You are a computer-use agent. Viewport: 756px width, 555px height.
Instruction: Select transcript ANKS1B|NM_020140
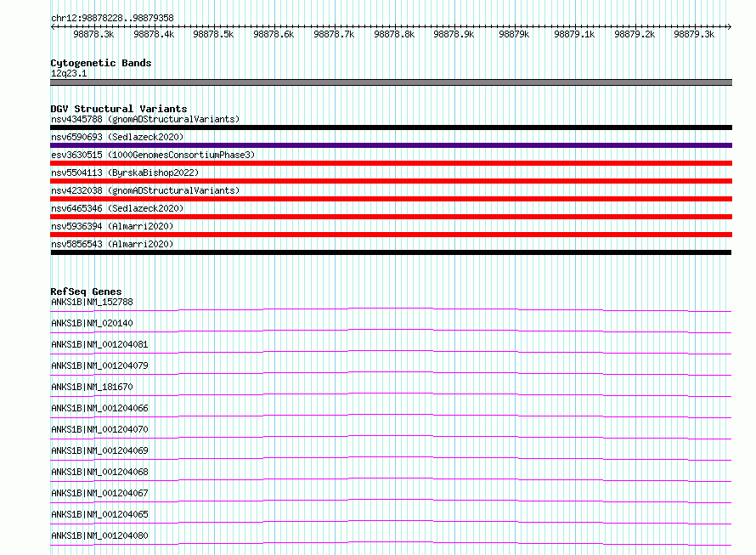coord(92,323)
